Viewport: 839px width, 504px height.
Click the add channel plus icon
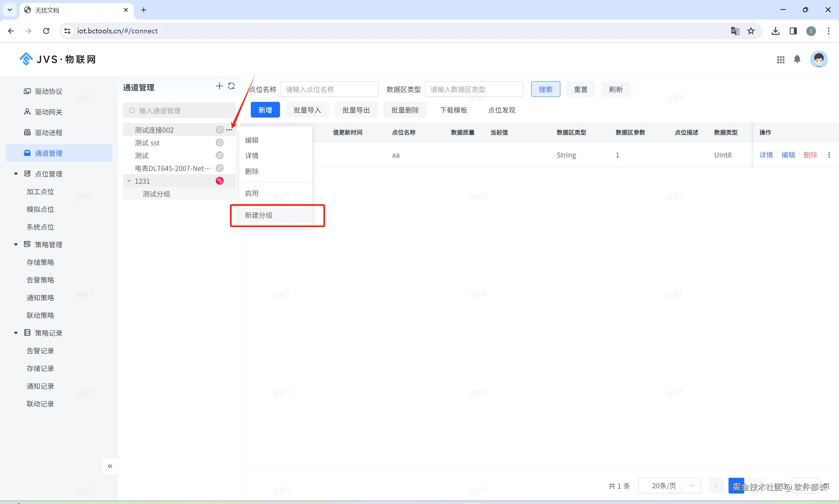point(219,86)
